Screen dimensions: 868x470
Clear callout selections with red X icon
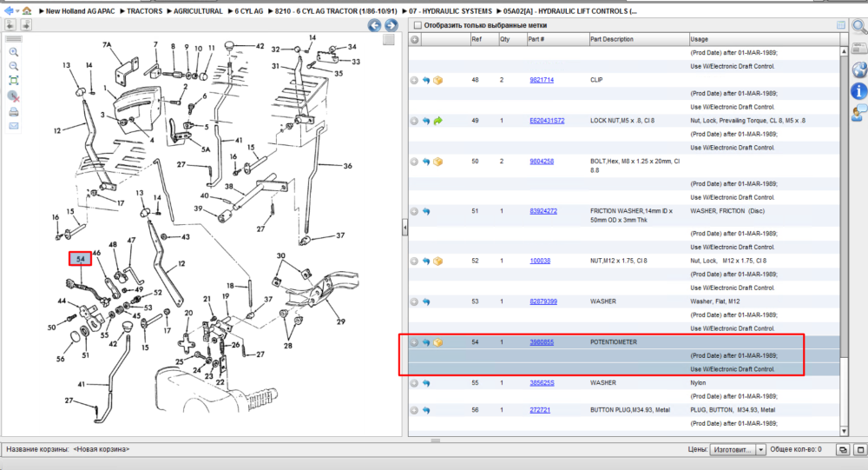click(x=14, y=96)
